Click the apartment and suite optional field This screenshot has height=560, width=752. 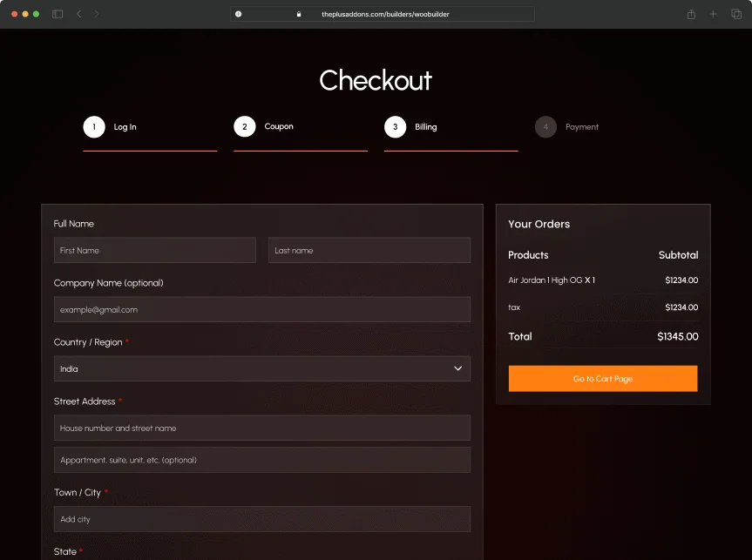pyautogui.click(x=261, y=460)
